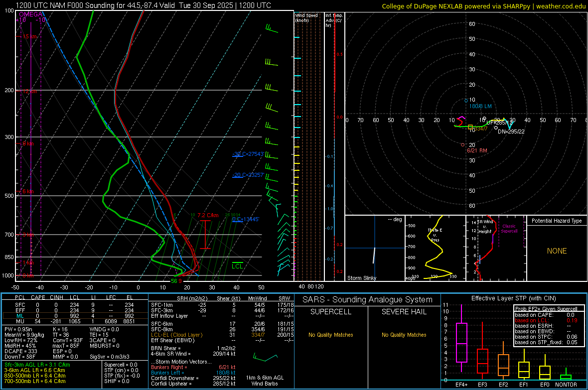This screenshot has width=588, height=390.
Task: Click the Supercell = 0.0 composite value
Action: click(x=121, y=365)
